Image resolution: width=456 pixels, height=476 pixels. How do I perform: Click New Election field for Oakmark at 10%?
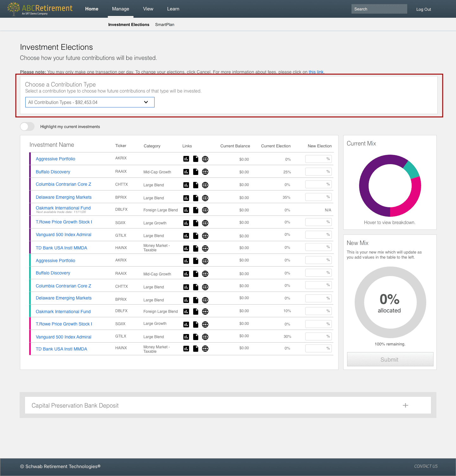coord(318,311)
